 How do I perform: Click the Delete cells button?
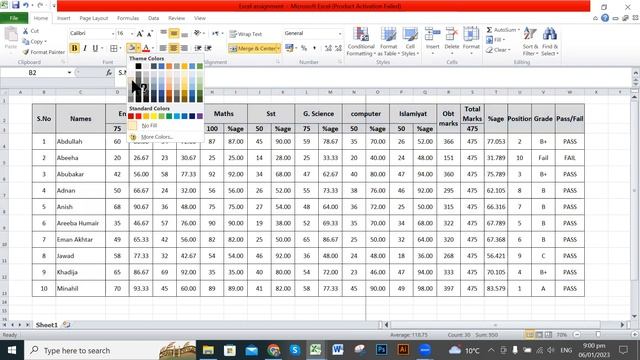(x=451, y=41)
